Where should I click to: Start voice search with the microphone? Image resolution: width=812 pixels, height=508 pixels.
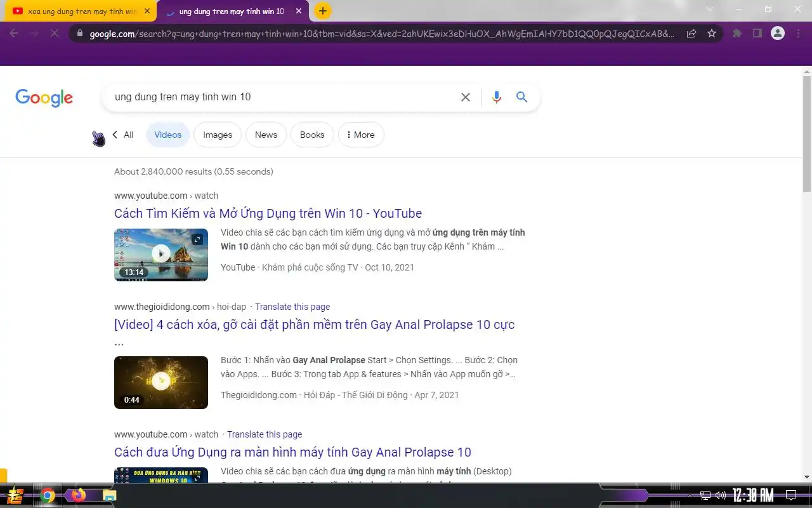[497, 97]
